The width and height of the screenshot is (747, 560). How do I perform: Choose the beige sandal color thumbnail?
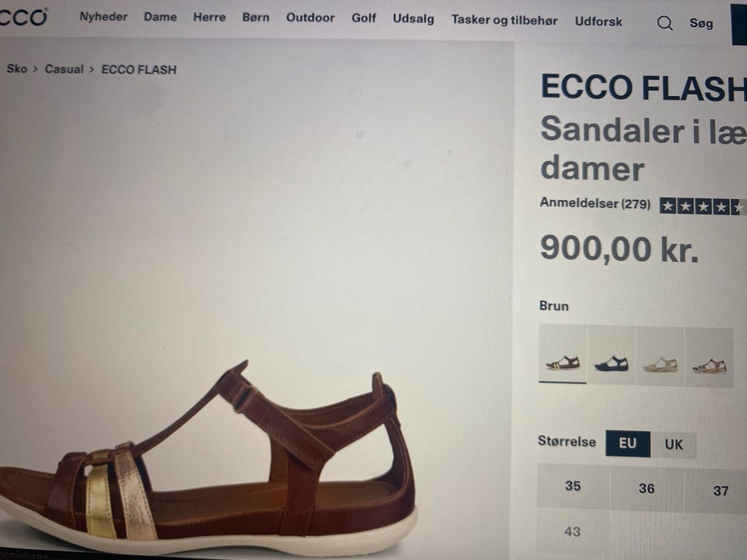click(661, 357)
